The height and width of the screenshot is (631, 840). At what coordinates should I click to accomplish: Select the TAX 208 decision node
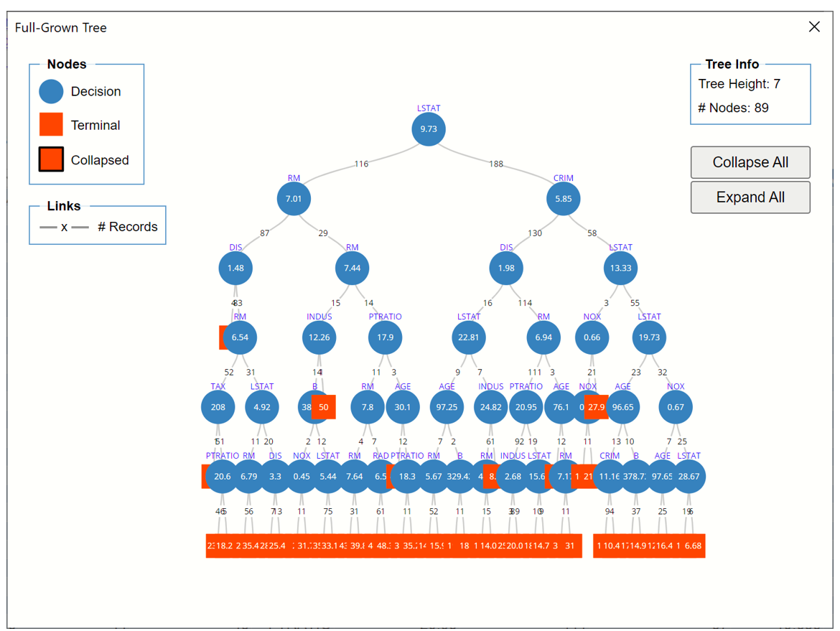218,407
